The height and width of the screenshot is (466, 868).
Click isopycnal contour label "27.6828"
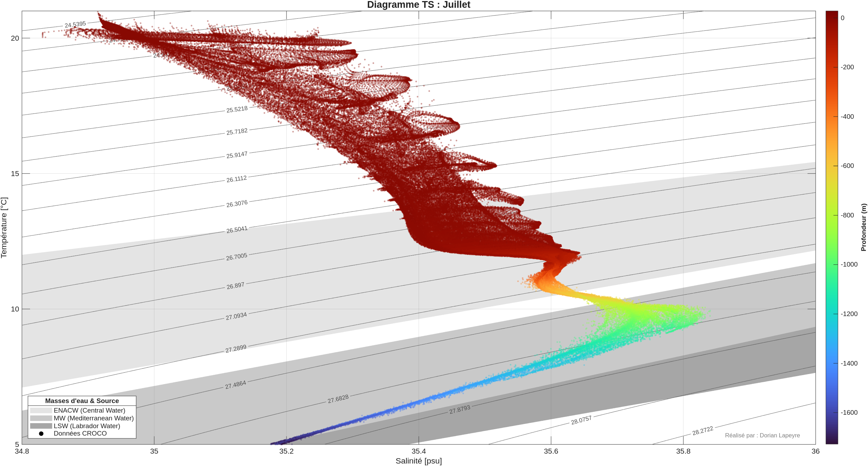coord(338,399)
